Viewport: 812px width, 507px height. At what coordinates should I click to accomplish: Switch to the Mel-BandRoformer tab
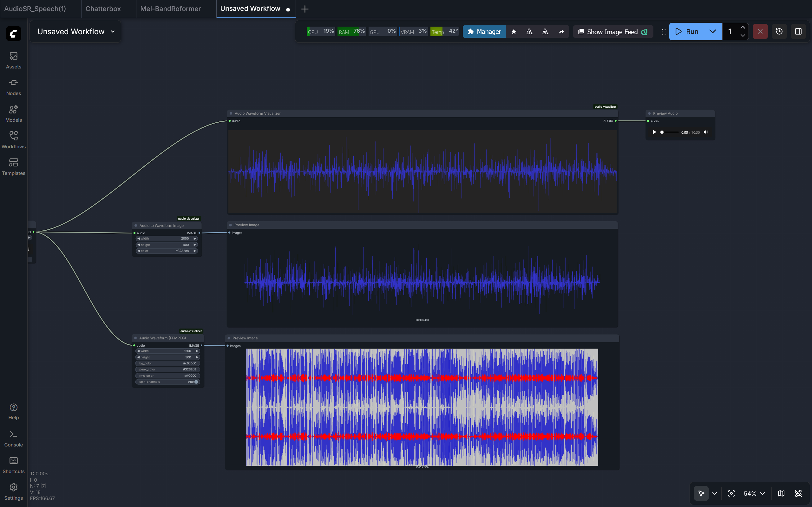click(x=171, y=8)
